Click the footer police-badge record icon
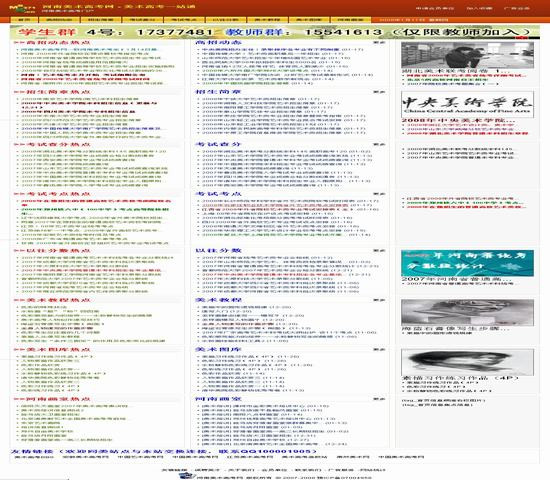This screenshot has height=480, width=550. [187, 476]
